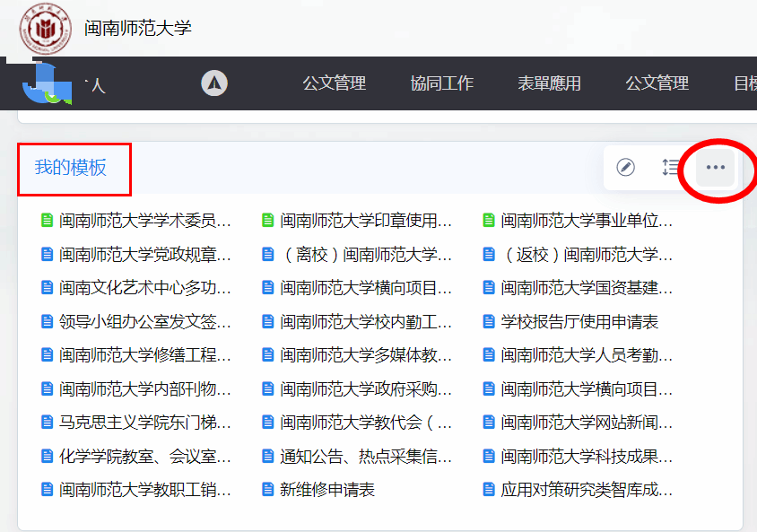Open the 表單應用 menu
757x532 pixels.
click(x=550, y=83)
